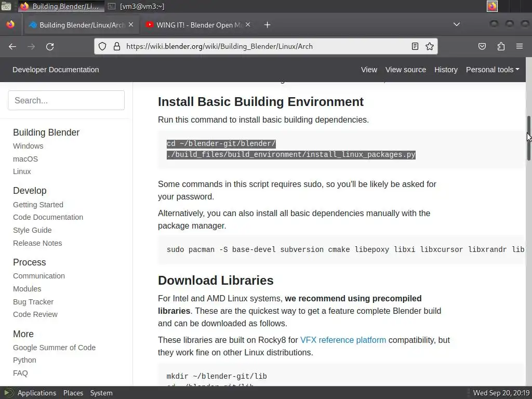
Task: Open Firefox View icon at tab bar left
Action: (x=10, y=24)
